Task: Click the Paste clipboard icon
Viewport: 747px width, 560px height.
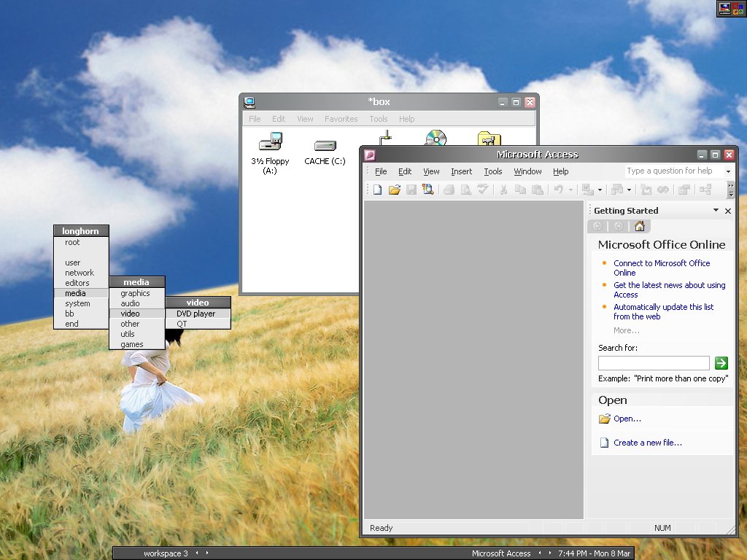Action: [x=538, y=190]
